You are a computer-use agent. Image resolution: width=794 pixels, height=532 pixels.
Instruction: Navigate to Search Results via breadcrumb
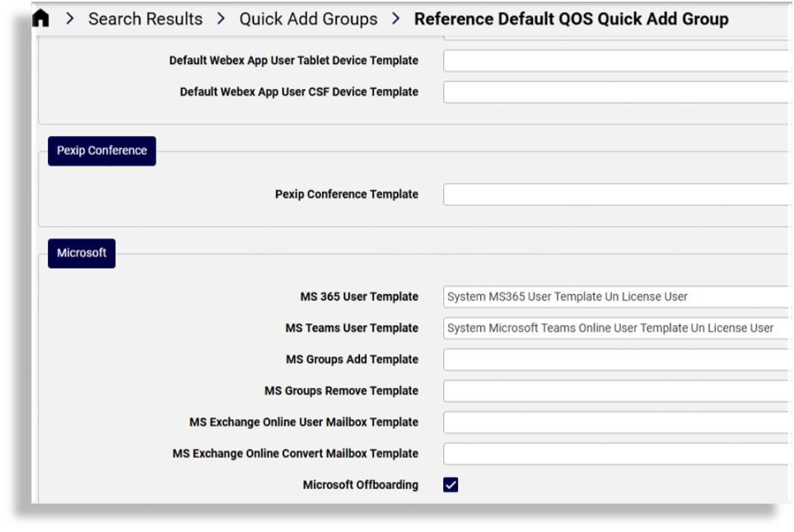point(145,18)
